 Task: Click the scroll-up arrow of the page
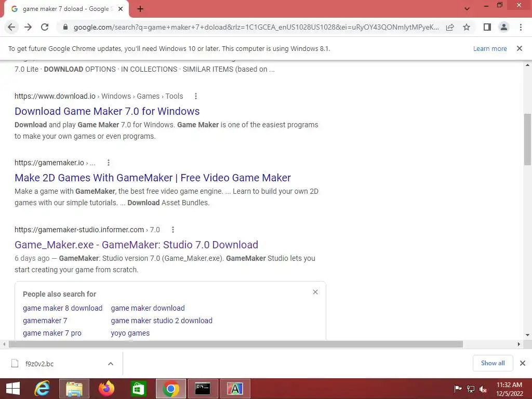click(x=528, y=65)
